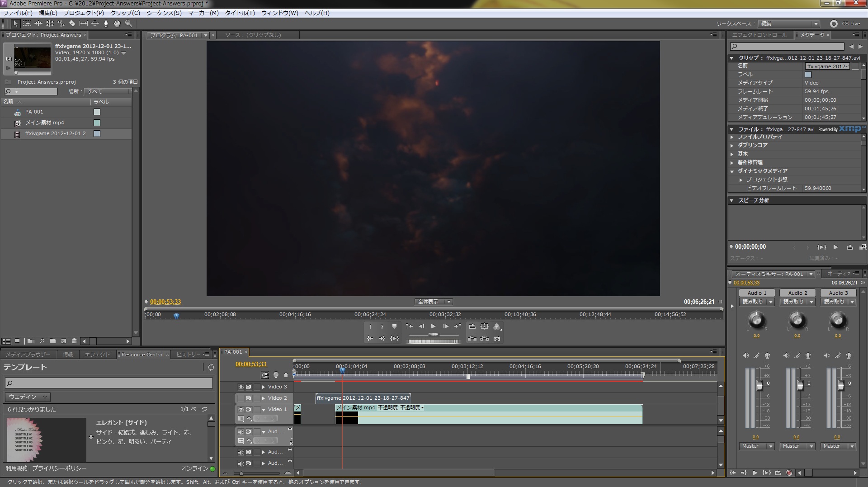Toggle visibility of Video 1 track
This screenshot has width=868, height=487.
(x=241, y=410)
